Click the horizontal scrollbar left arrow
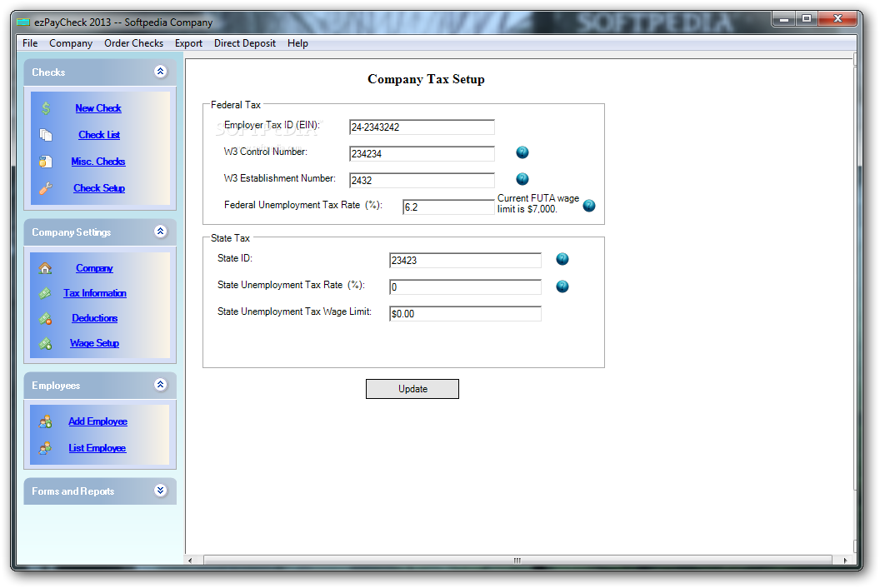880x588 pixels. coord(190,560)
